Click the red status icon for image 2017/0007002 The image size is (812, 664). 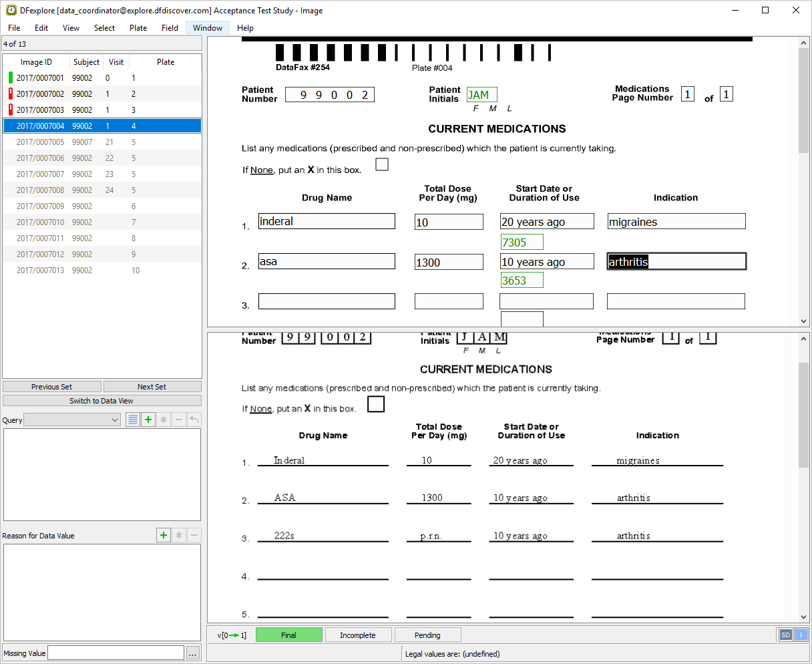click(x=11, y=94)
